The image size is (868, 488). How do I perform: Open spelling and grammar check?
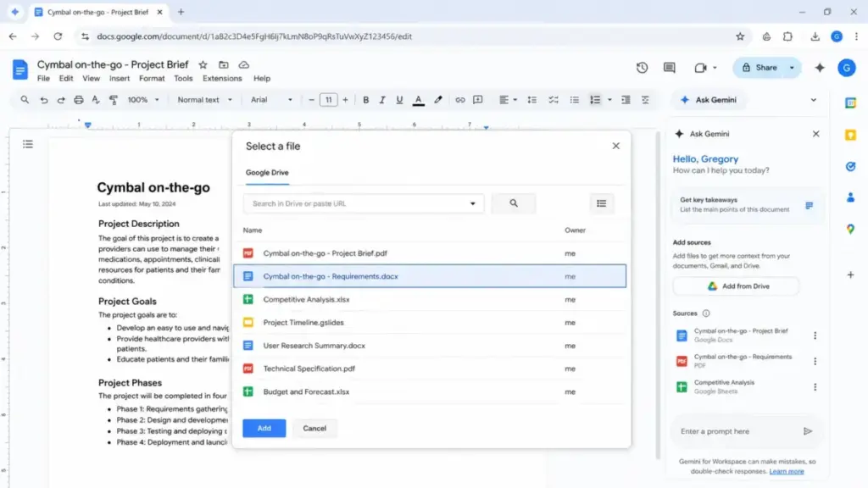point(96,100)
